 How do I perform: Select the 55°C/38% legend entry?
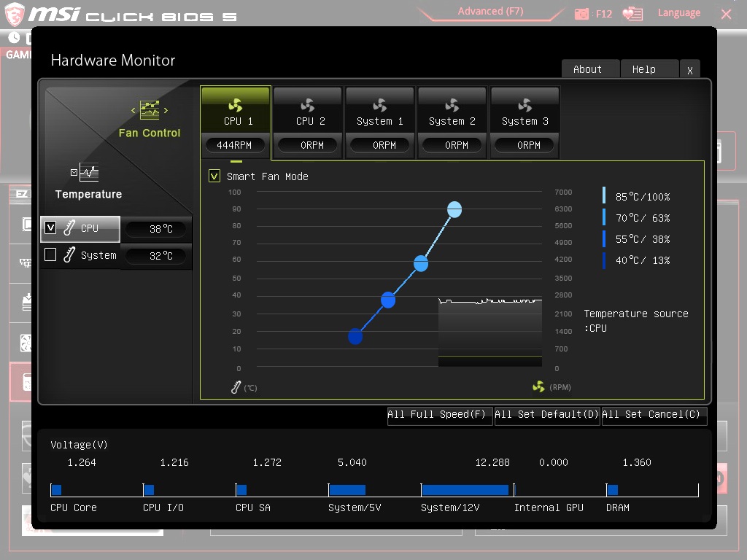click(x=636, y=239)
